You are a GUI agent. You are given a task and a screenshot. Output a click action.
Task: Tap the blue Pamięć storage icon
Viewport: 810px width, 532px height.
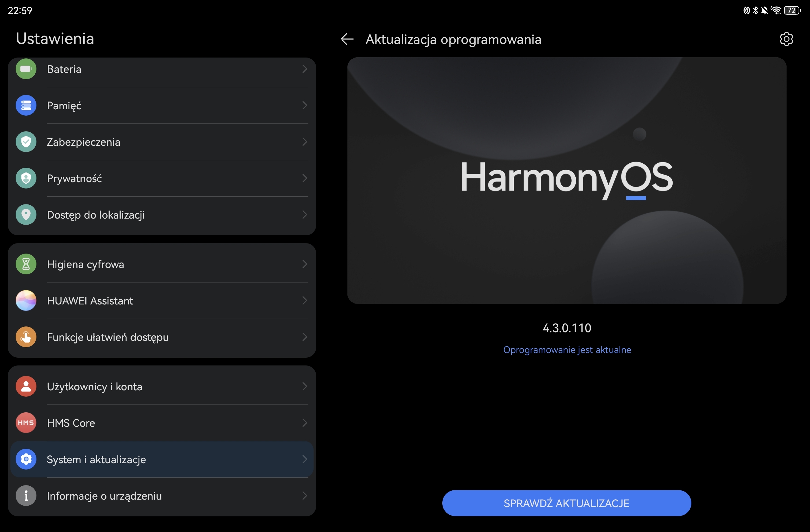pyautogui.click(x=26, y=106)
